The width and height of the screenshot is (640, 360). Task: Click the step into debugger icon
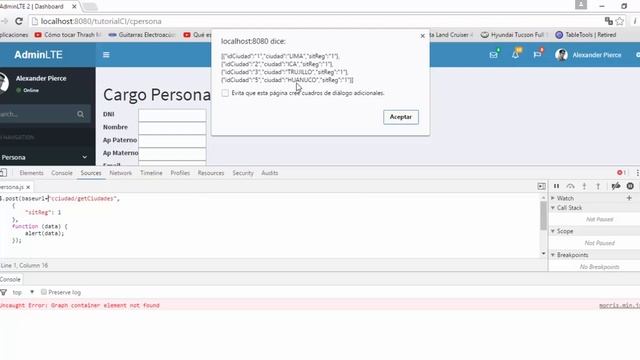(584, 186)
